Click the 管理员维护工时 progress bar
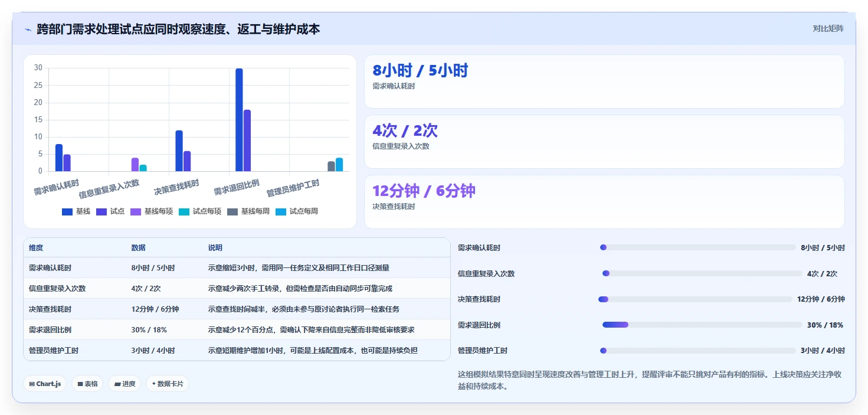This screenshot has width=868, height=415. click(697, 351)
